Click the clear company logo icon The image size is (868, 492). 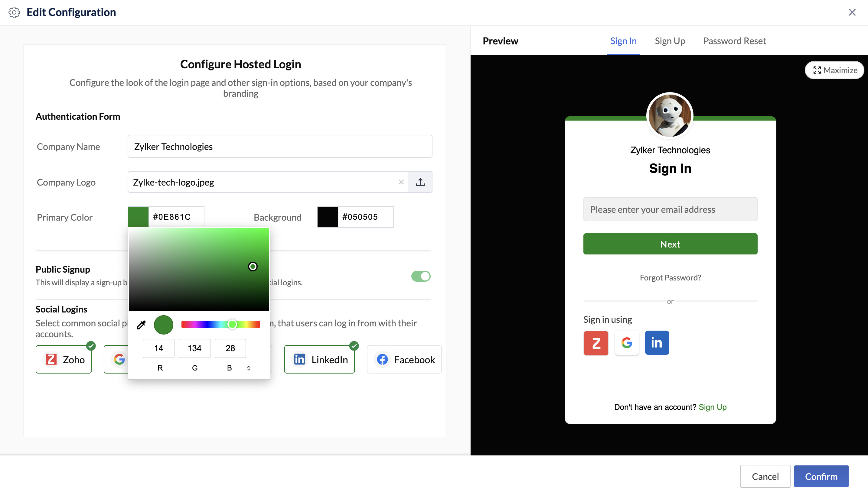tap(401, 181)
